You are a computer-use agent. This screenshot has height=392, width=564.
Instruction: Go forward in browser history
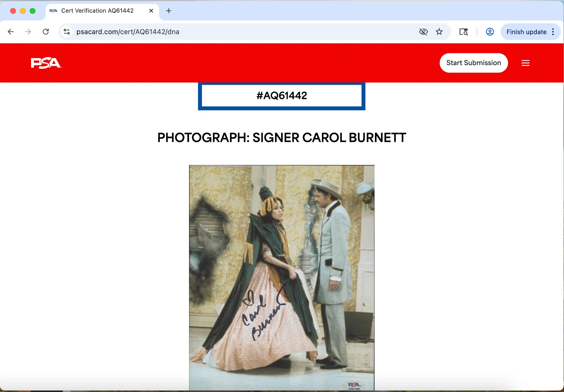pos(28,32)
